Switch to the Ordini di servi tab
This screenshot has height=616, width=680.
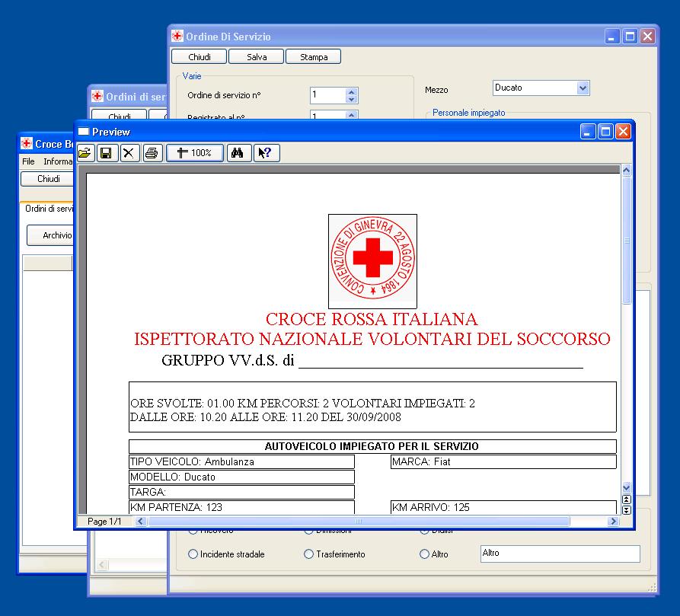click(x=49, y=209)
